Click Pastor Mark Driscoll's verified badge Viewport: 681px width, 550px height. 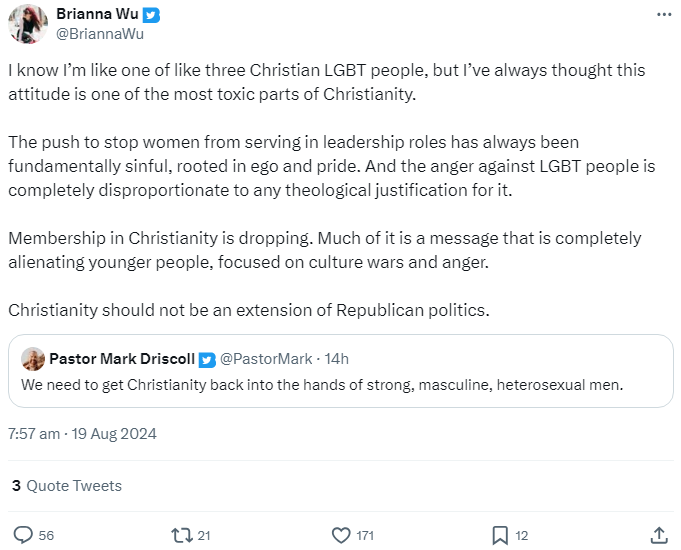(207, 360)
